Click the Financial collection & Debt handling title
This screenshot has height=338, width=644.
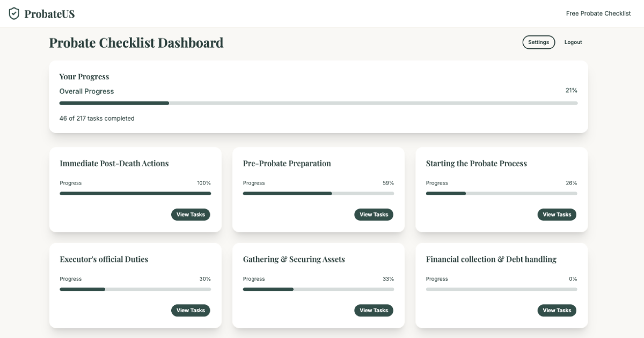click(491, 260)
